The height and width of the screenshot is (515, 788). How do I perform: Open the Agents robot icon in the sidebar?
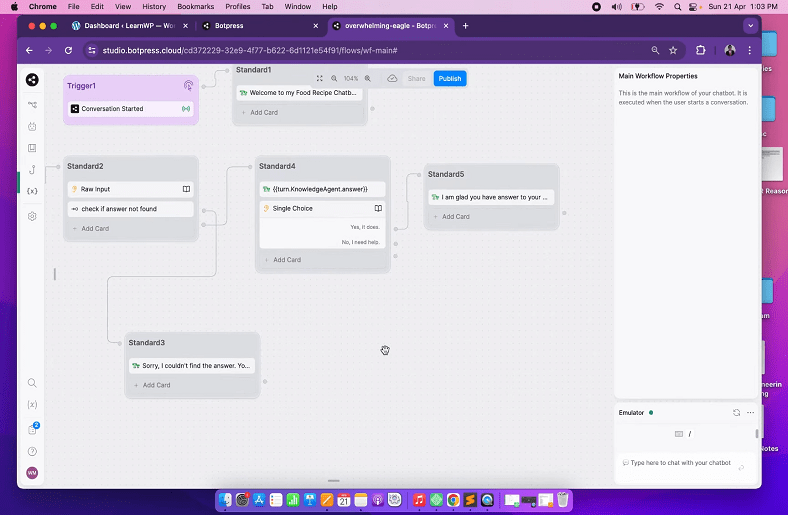click(32, 127)
